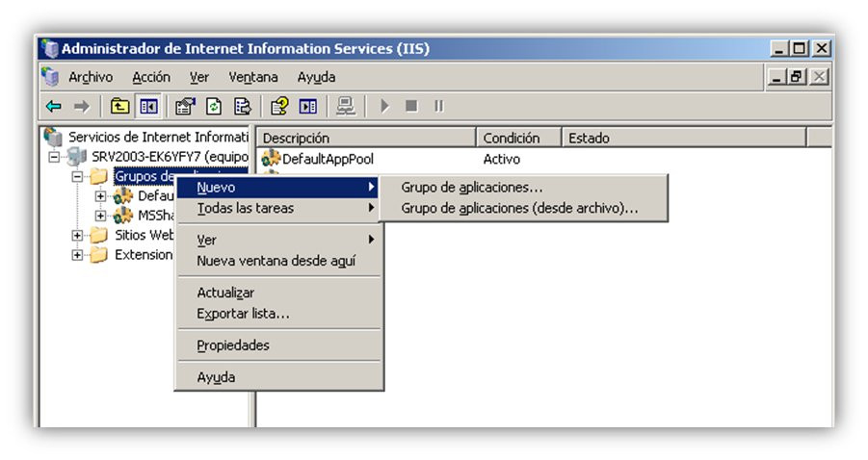The height and width of the screenshot is (460, 868).
Task: Minimize the IIS Manager window
Action: point(779,49)
